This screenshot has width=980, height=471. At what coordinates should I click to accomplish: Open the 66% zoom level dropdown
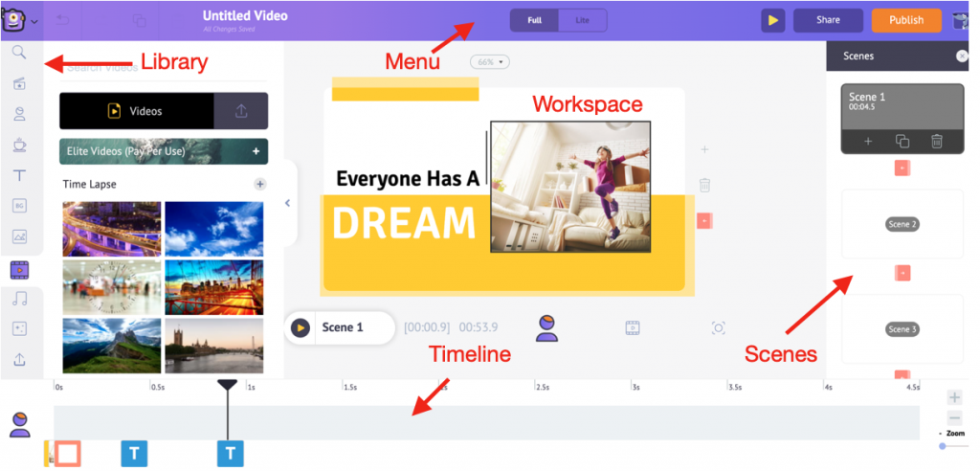tap(489, 62)
